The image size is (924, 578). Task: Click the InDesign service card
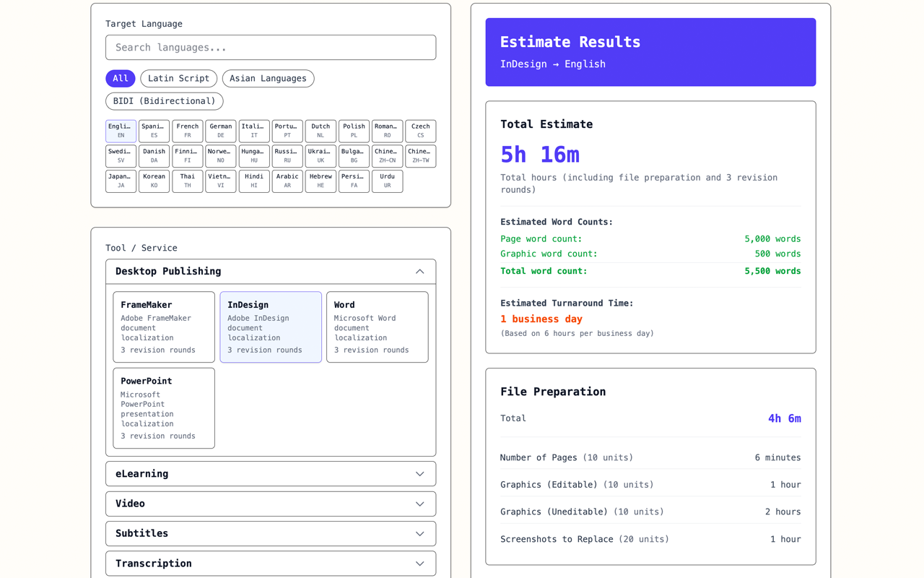coord(270,327)
